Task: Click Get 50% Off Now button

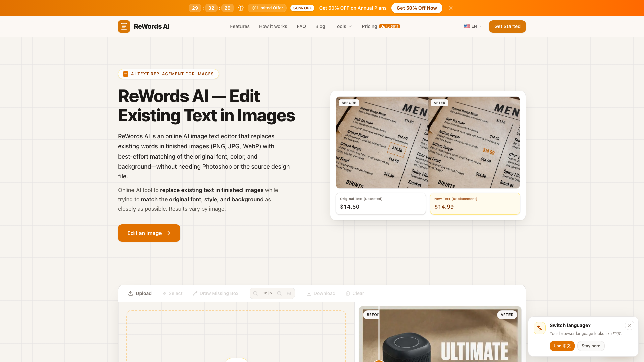Action: 417,8
